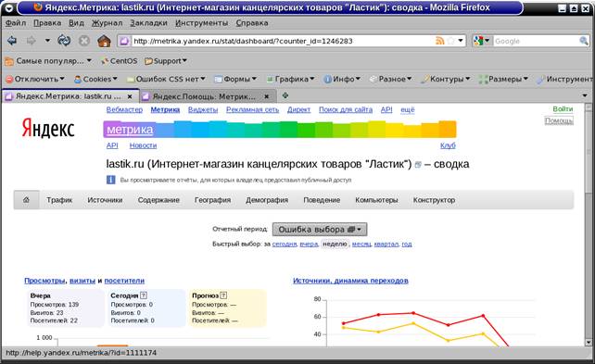This screenshot has height=364, width=595.
Task: Click the Войти login link
Action: [563, 109]
